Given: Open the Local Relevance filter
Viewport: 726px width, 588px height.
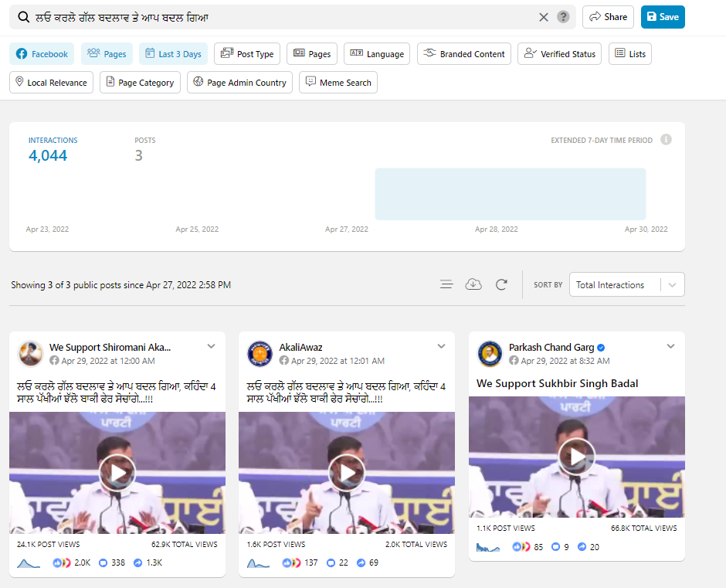Looking at the screenshot, I should click(52, 83).
